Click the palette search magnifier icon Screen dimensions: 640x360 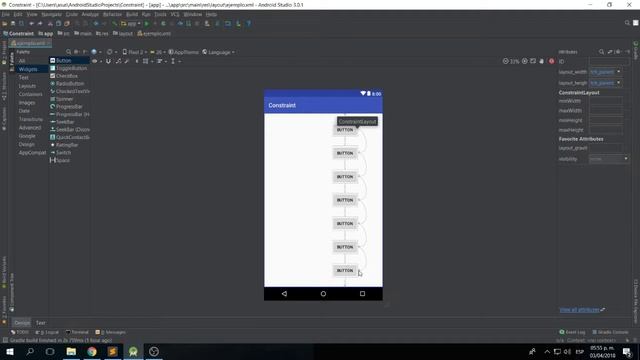(69, 52)
